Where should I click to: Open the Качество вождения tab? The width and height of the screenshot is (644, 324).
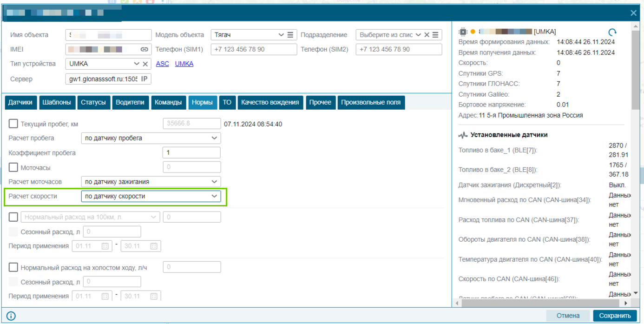pyautogui.click(x=271, y=102)
